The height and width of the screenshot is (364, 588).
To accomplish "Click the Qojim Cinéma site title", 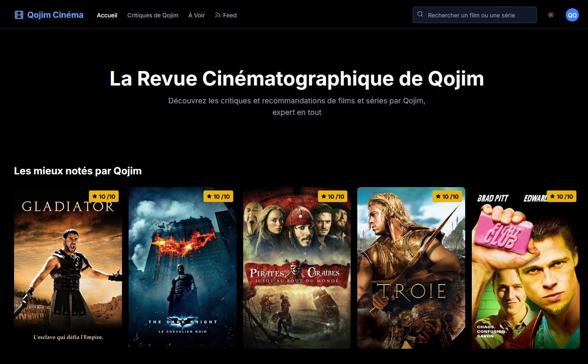I will click(55, 15).
